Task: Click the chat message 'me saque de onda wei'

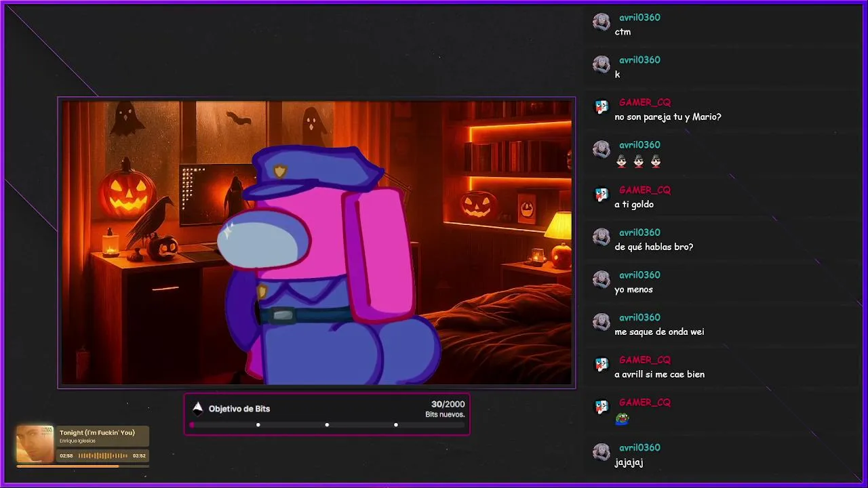Action: [659, 331]
